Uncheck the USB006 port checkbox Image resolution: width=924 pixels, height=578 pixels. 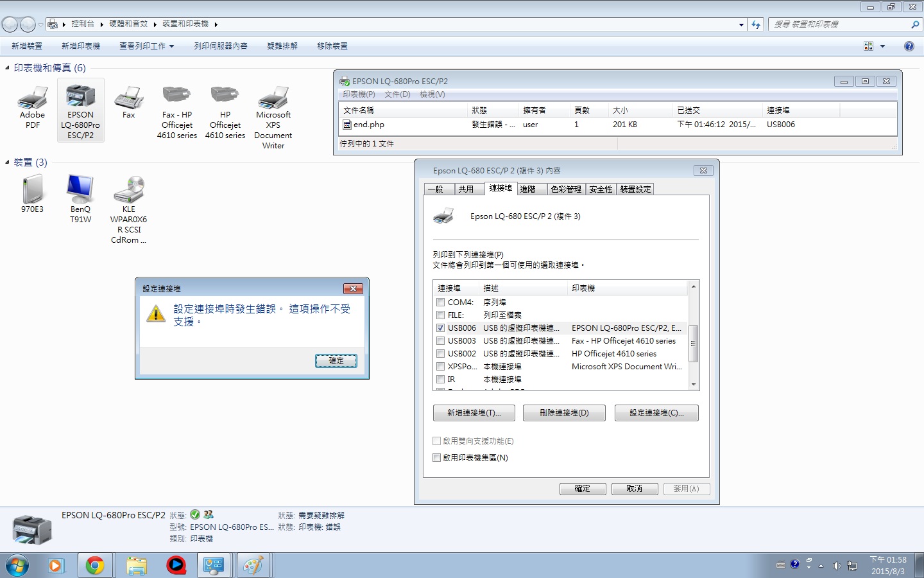[x=440, y=328]
